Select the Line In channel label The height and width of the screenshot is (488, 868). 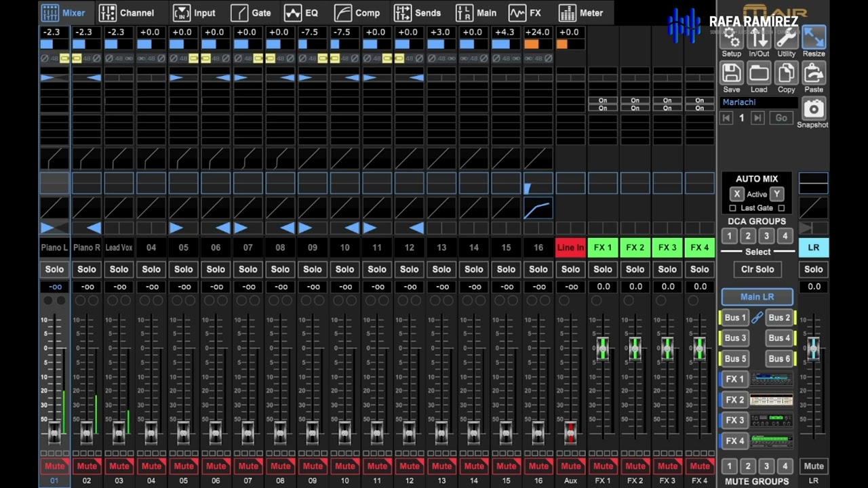(571, 248)
